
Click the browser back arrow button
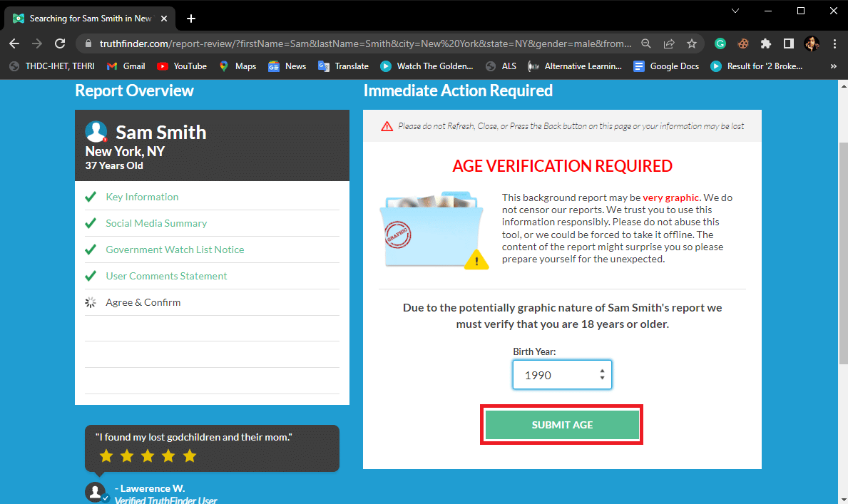(14, 43)
